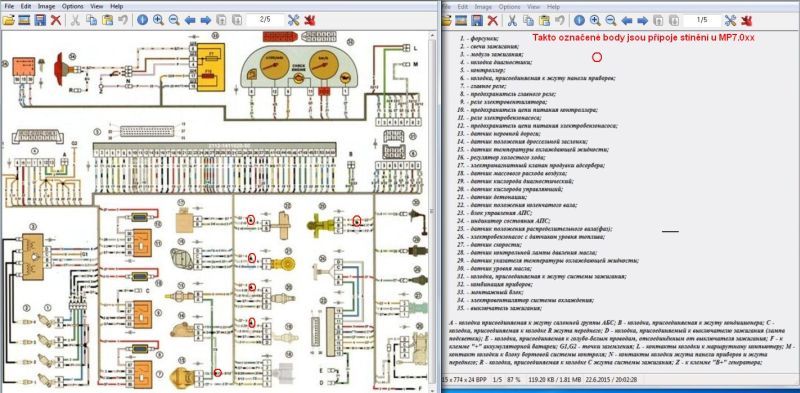Zoom out on the wiring diagram

pos(174,20)
